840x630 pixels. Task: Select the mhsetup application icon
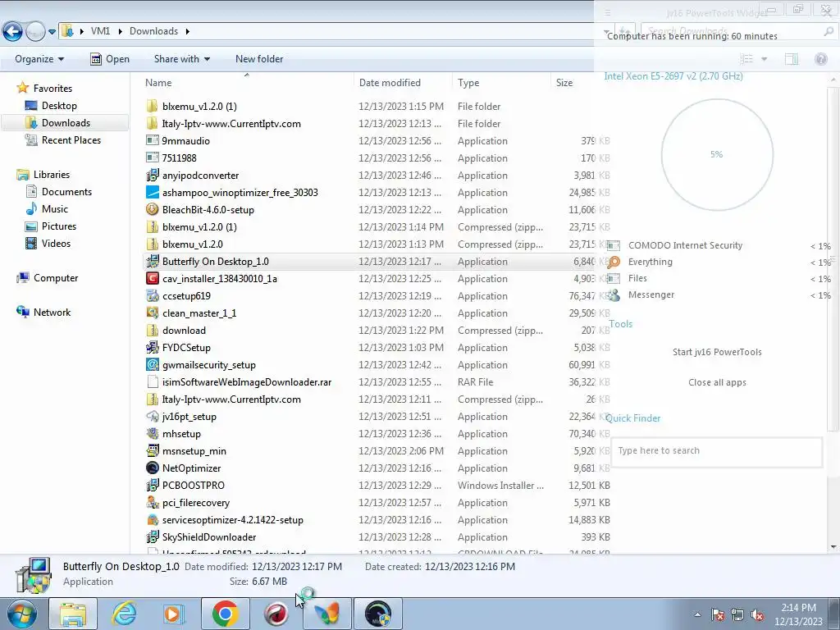(153, 433)
